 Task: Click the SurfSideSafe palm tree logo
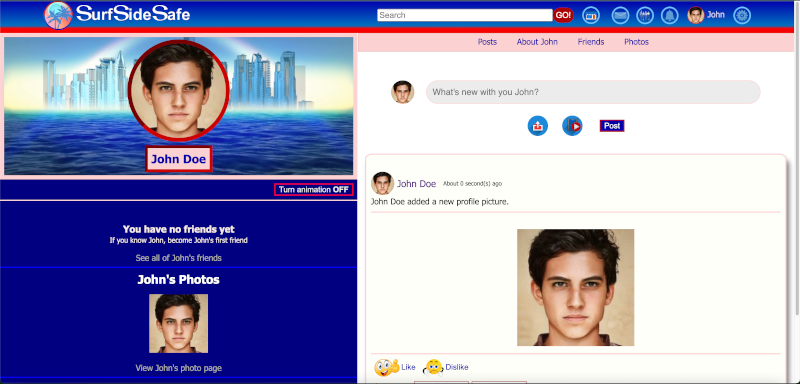coord(58,15)
